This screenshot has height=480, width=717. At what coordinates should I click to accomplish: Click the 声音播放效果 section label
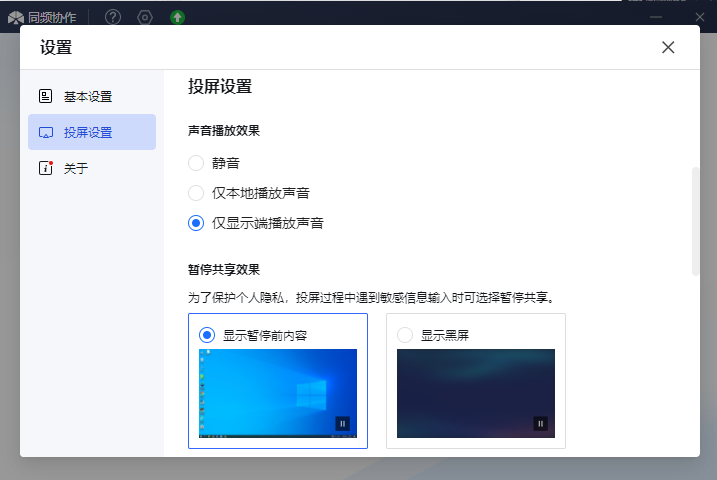(x=224, y=131)
